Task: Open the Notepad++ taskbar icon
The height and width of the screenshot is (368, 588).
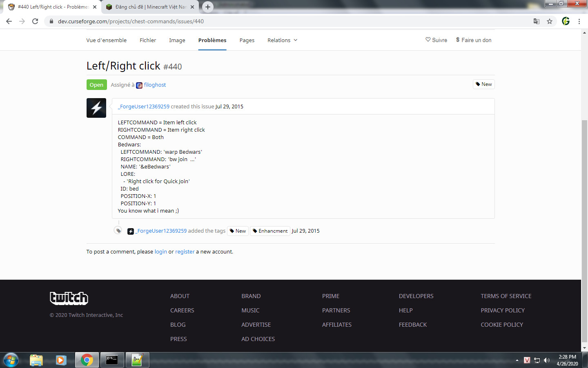Action: [137, 360]
